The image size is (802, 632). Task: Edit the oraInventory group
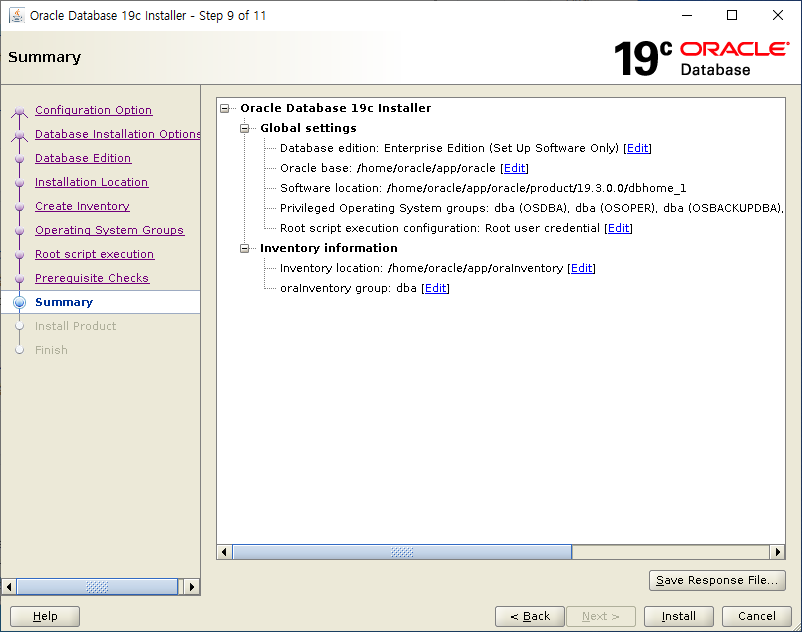(435, 288)
